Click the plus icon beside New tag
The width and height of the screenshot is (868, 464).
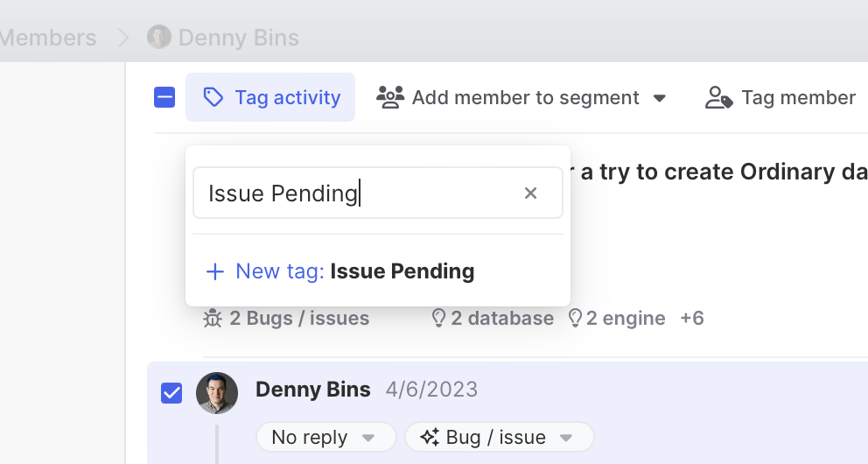coord(214,271)
